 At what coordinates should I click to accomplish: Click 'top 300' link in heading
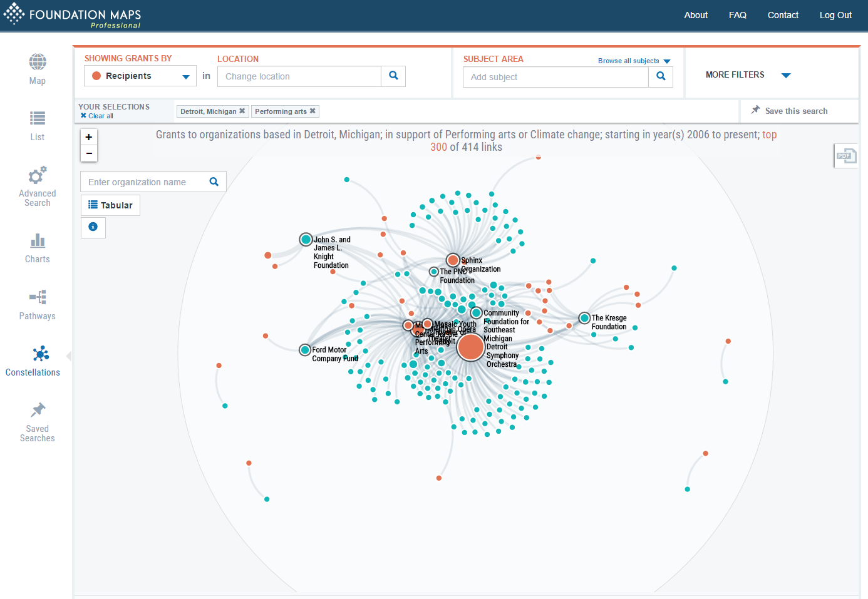tap(604, 141)
